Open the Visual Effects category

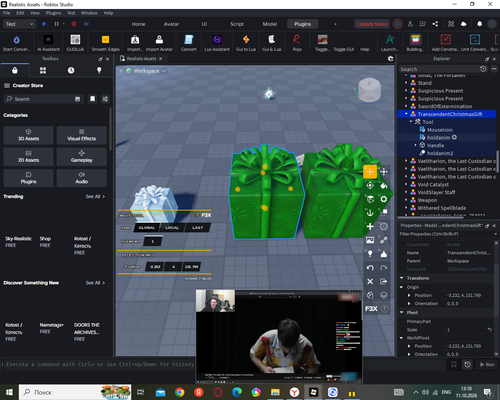[x=82, y=135]
